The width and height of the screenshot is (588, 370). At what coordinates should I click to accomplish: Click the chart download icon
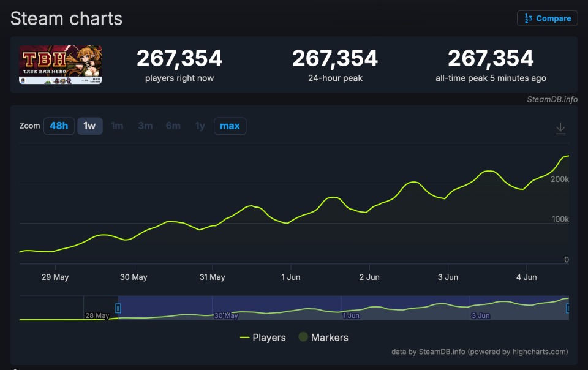tap(560, 128)
